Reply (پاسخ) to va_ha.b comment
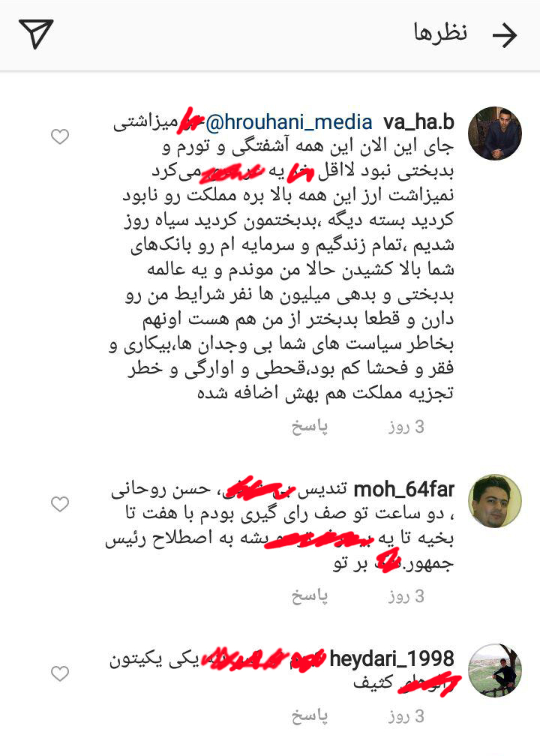This screenshot has width=540, height=756. click(310, 427)
